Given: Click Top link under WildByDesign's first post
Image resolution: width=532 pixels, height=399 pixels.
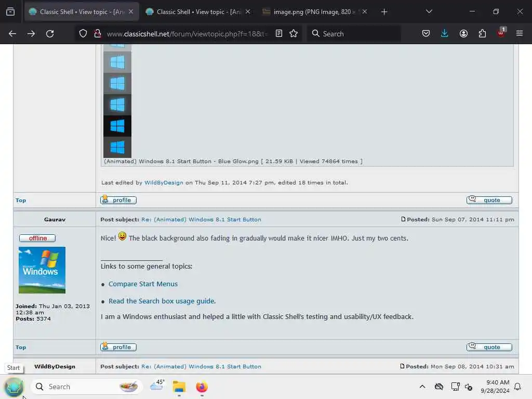Looking at the screenshot, I should 21,200.
